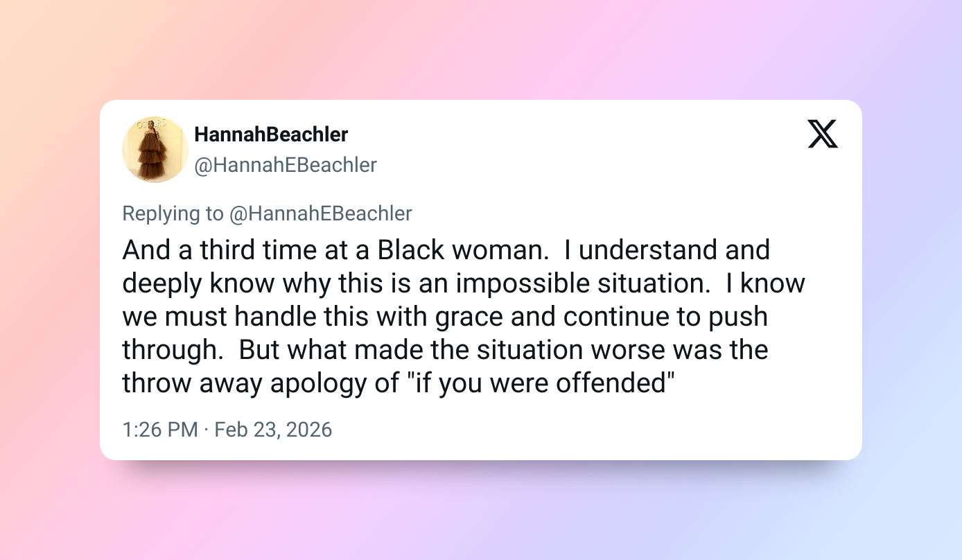The width and height of the screenshot is (962, 560).
Task: Click the HannahBeachler display name
Action: point(271,134)
